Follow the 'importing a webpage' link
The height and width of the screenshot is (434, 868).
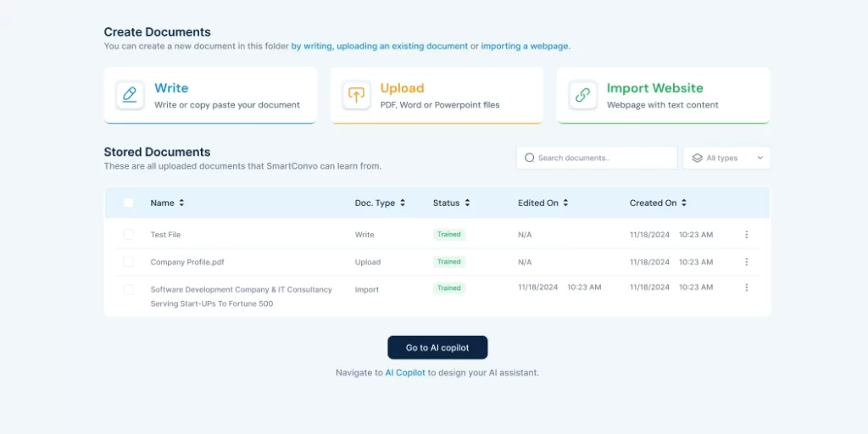[525, 47]
